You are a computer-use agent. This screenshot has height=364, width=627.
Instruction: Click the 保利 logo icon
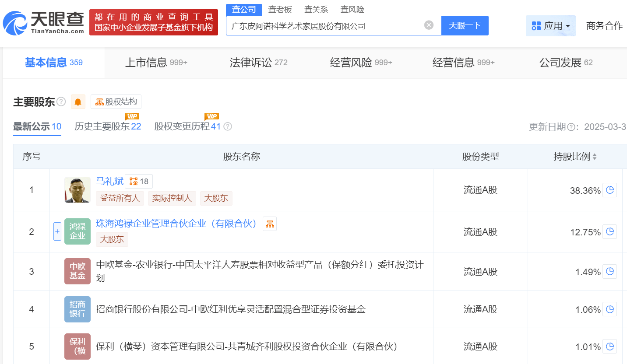[x=77, y=346]
